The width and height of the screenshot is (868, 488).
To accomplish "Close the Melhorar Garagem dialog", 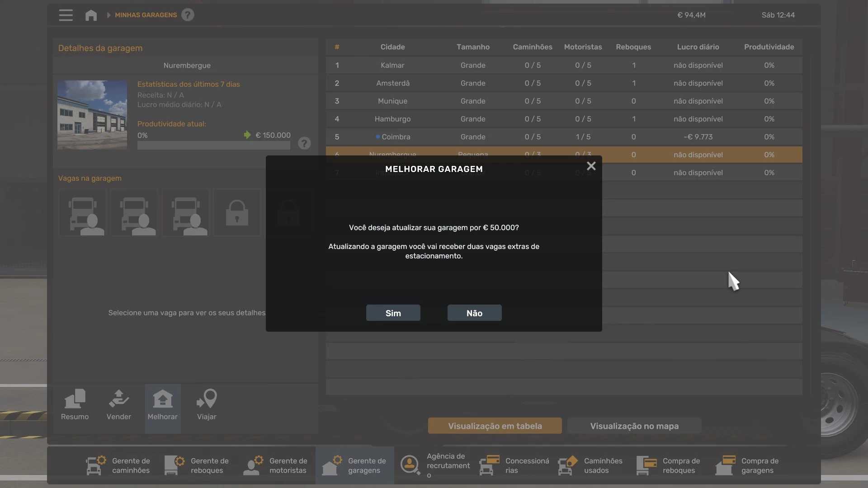I will pos(591,166).
